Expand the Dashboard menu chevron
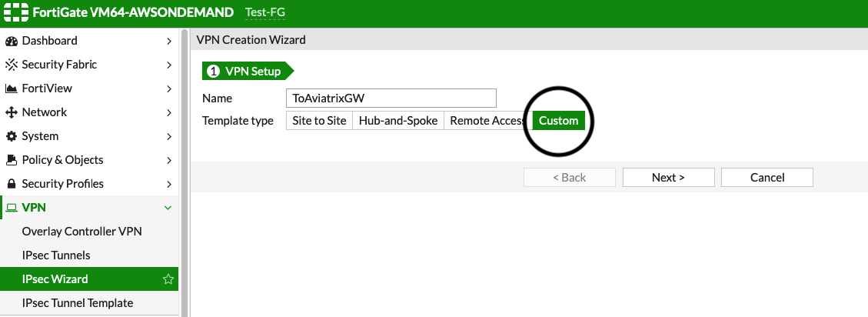 click(x=168, y=41)
